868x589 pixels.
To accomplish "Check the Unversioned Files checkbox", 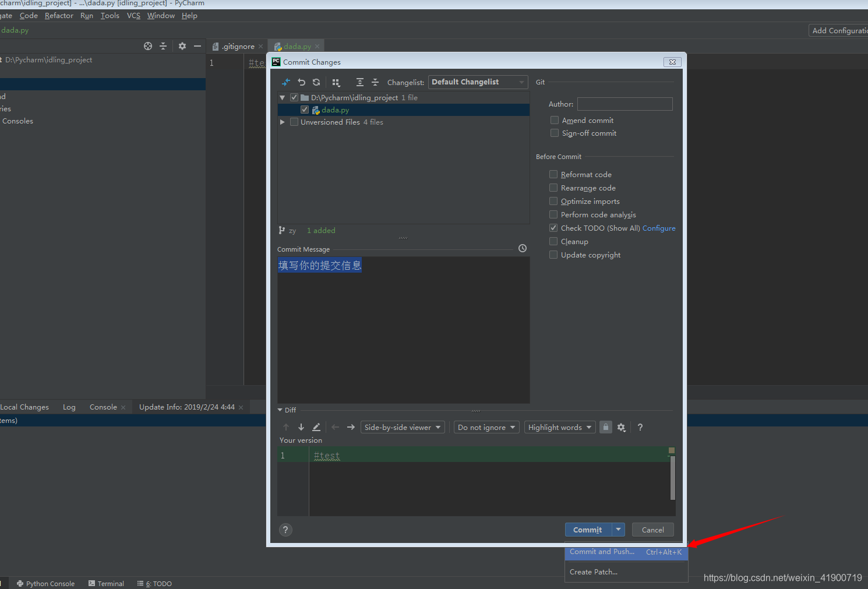I will (x=294, y=122).
